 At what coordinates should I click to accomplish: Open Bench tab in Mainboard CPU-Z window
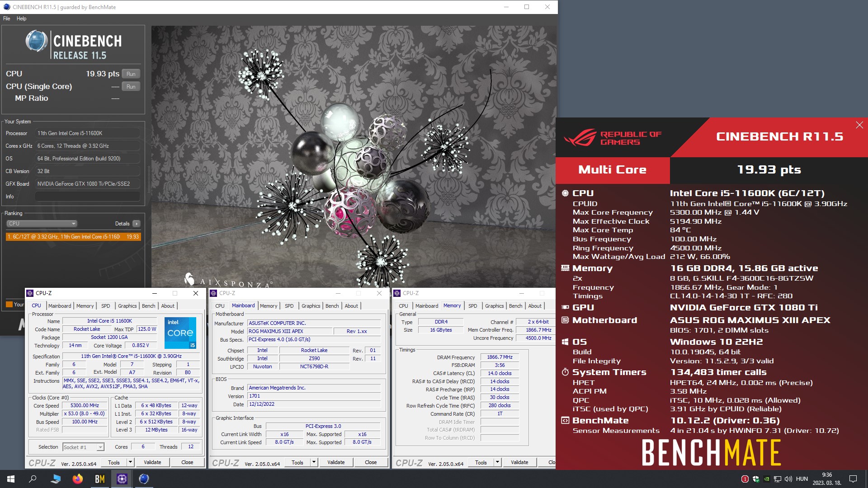[x=332, y=306]
